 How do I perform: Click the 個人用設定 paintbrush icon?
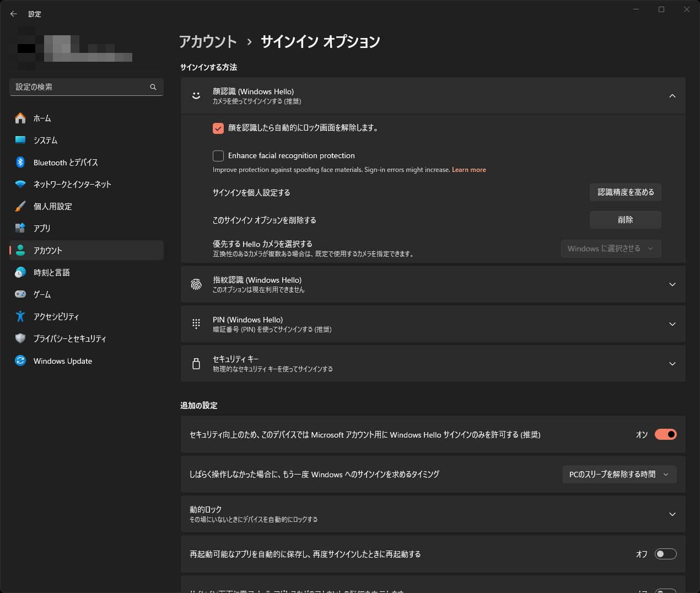tap(20, 206)
